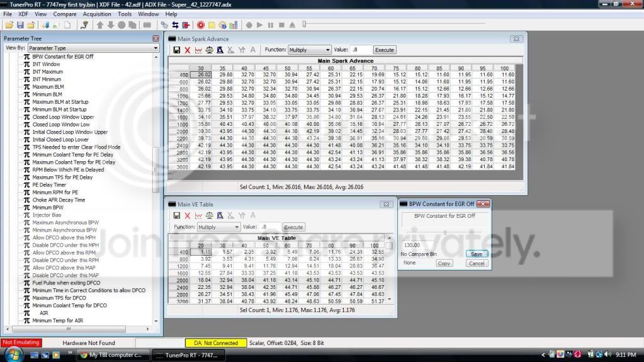Click the play button in main toolbar

[259, 25]
